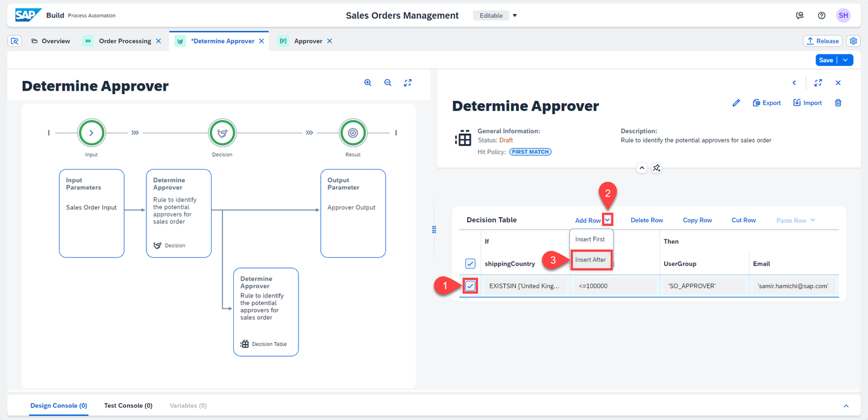Screen dimensions: 868x420
Task: Click the Decision Table icon in diagram card
Action: click(245, 344)
